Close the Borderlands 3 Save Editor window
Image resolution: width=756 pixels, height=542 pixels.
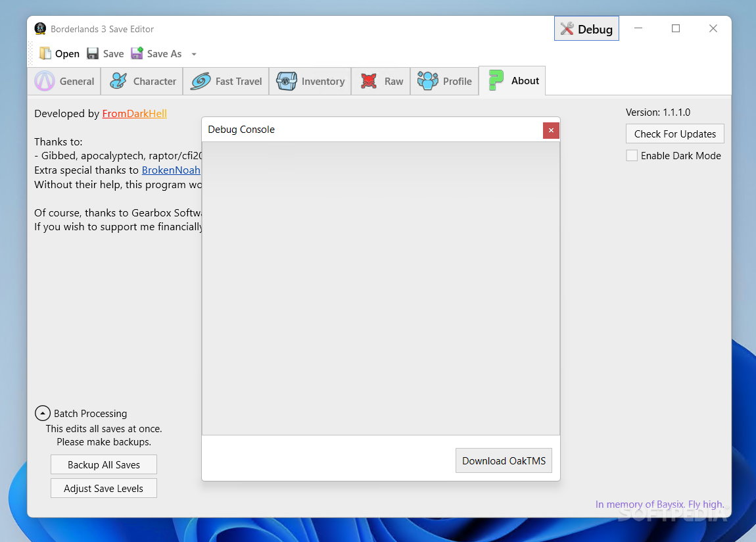(713, 28)
